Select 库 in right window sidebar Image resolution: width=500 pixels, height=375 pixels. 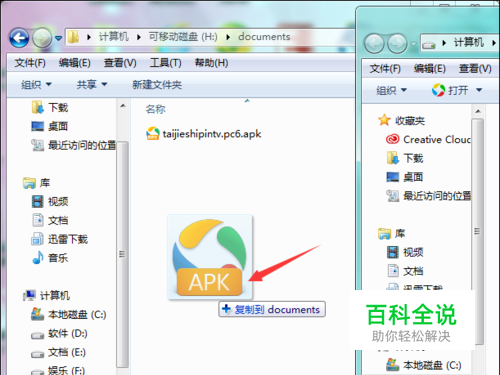coord(391,233)
